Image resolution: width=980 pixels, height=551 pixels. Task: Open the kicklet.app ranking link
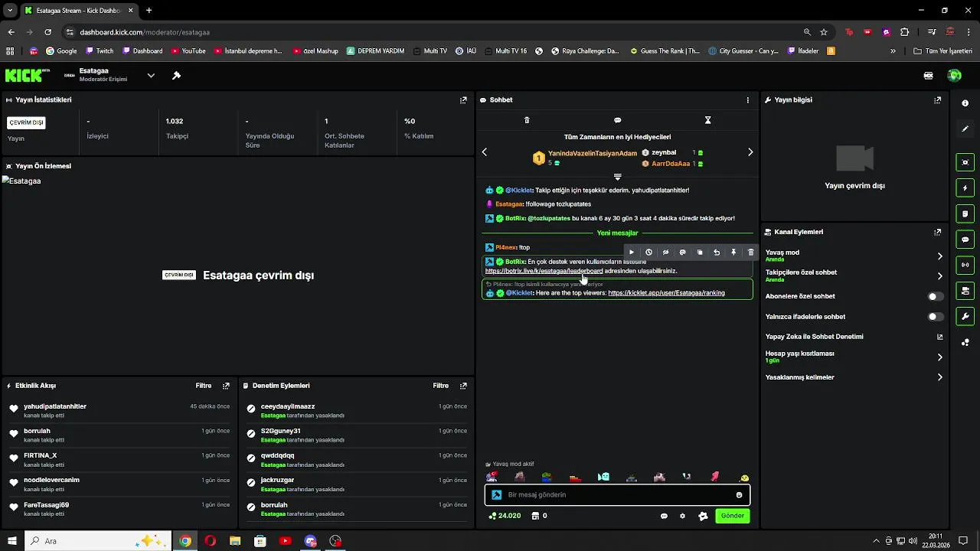tap(666, 293)
